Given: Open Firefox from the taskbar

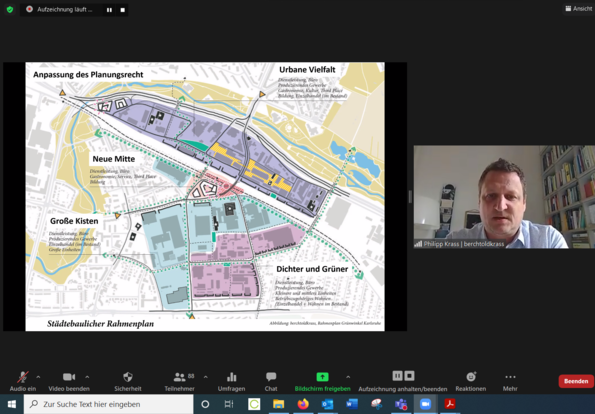Looking at the screenshot, I should coord(303,404).
